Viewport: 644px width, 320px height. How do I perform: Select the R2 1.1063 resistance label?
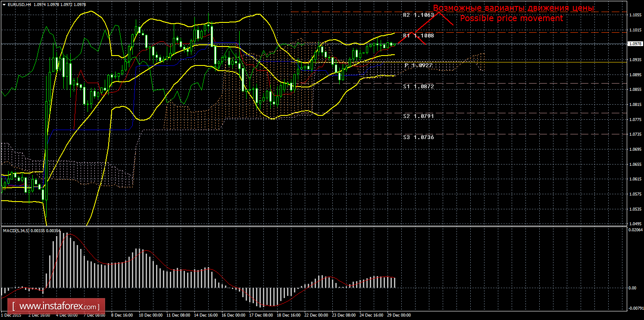(418, 15)
